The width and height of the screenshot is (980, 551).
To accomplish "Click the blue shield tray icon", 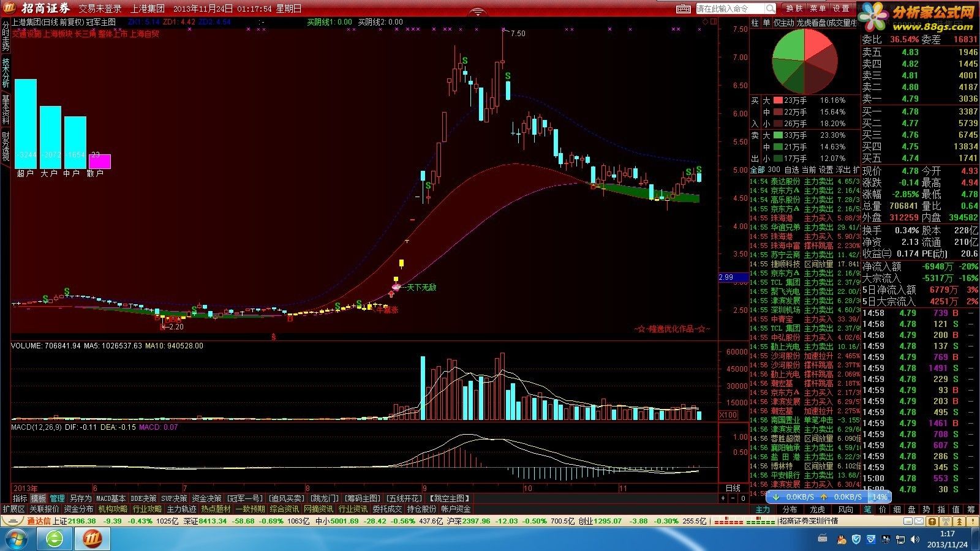I will [x=856, y=539].
